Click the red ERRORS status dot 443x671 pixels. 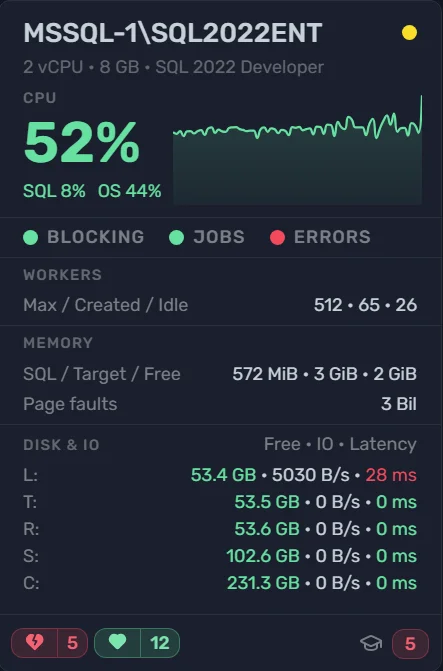(277, 237)
